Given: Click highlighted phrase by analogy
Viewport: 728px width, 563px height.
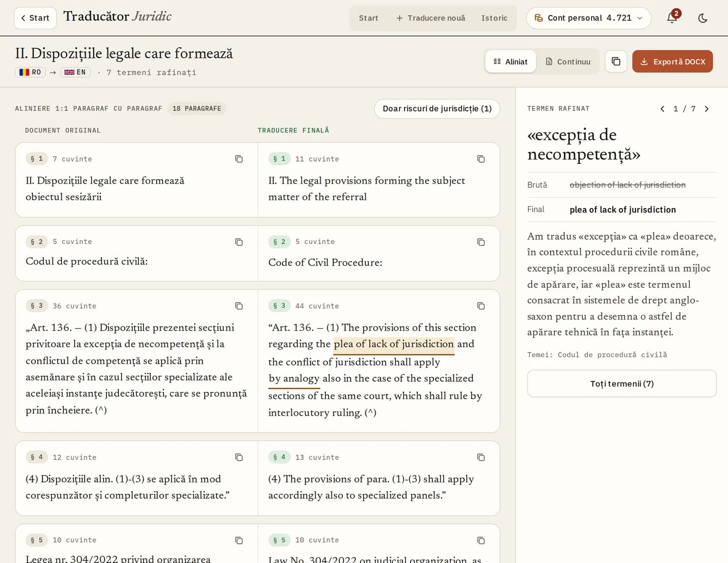Looking at the screenshot, I should (294, 379).
